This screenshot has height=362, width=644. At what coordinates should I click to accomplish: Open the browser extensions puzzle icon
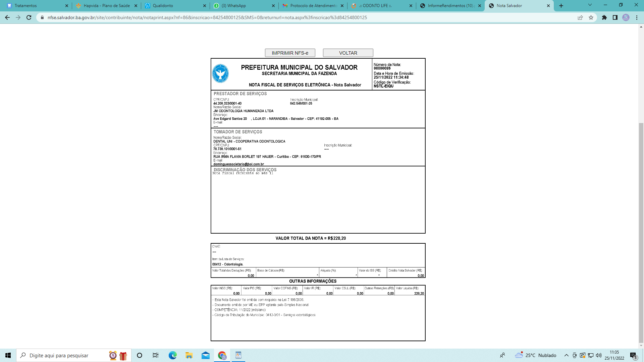pyautogui.click(x=604, y=17)
